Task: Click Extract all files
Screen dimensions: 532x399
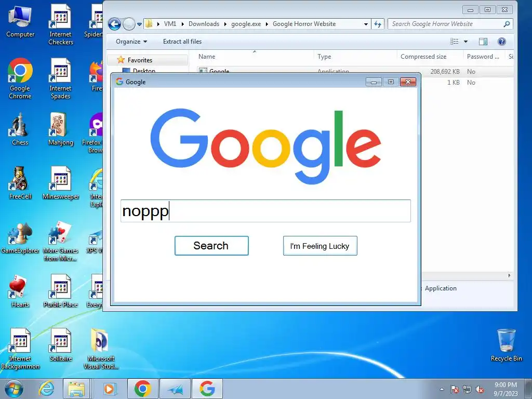Action: tap(182, 42)
